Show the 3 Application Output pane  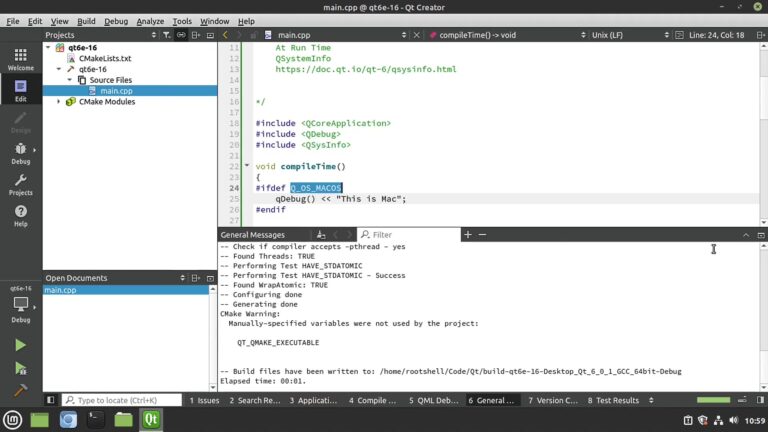tap(313, 400)
